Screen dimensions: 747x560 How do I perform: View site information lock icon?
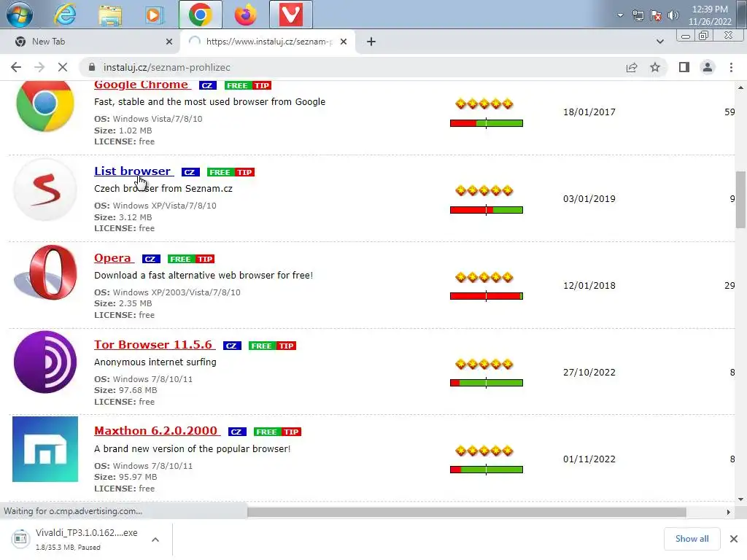point(92,68)
